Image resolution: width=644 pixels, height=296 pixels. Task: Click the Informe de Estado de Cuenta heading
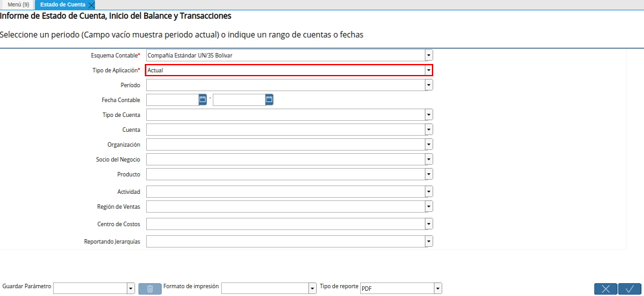point(115,16)
